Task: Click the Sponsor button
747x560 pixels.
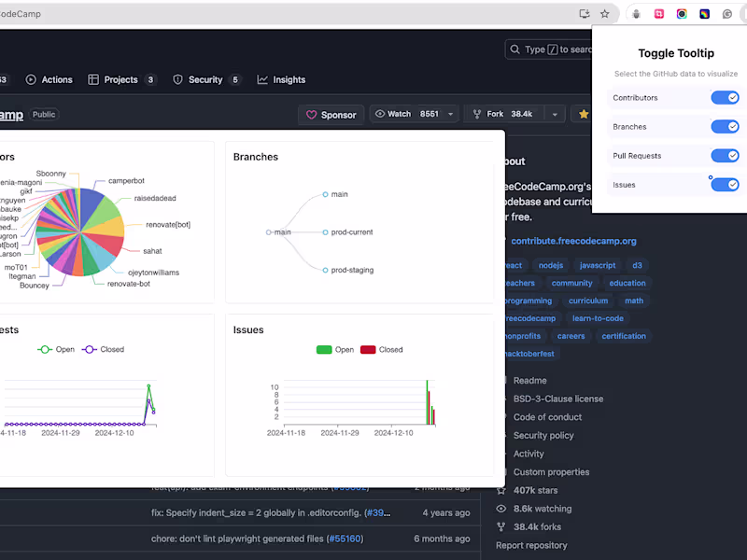Action: tap(331, 113)
